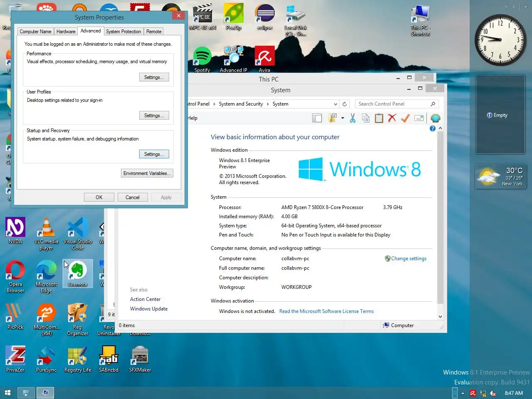
Task: Open Reg Organizer shortcut
Action: coord(78,320)
